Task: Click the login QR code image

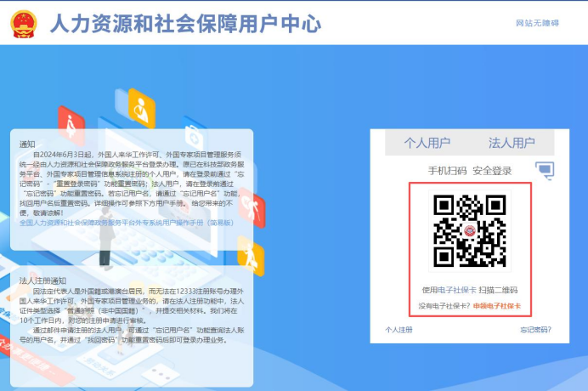Action: point(470,230)
